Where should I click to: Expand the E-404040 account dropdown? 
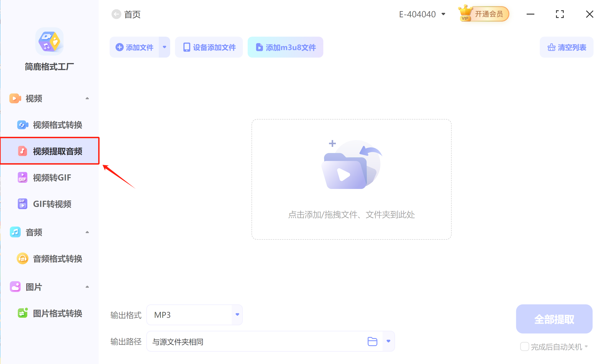click(444, 14)
